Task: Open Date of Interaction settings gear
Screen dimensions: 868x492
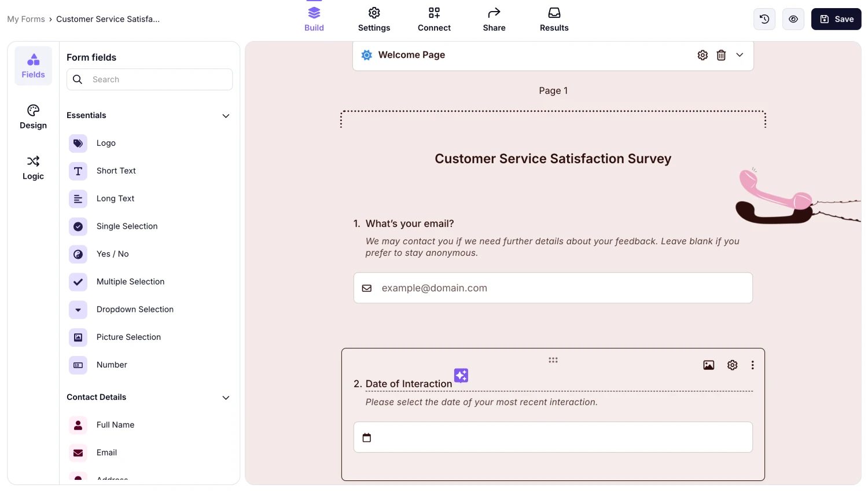Action: [x=732, y=365]
